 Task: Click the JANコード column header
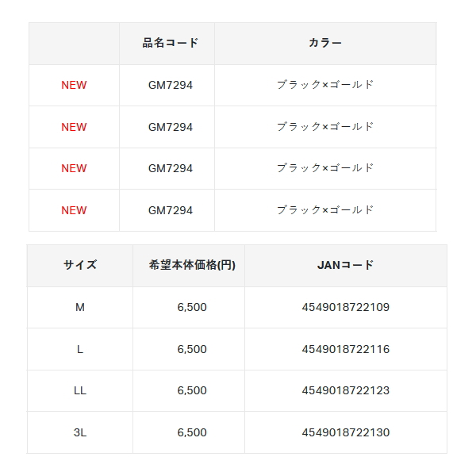[345, 265]
